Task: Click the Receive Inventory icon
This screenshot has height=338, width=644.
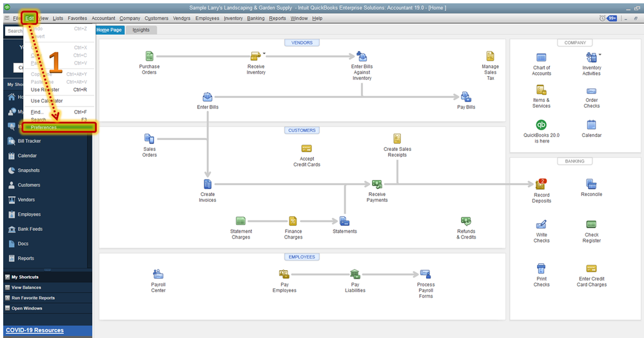Action: (x=255, y=56)
